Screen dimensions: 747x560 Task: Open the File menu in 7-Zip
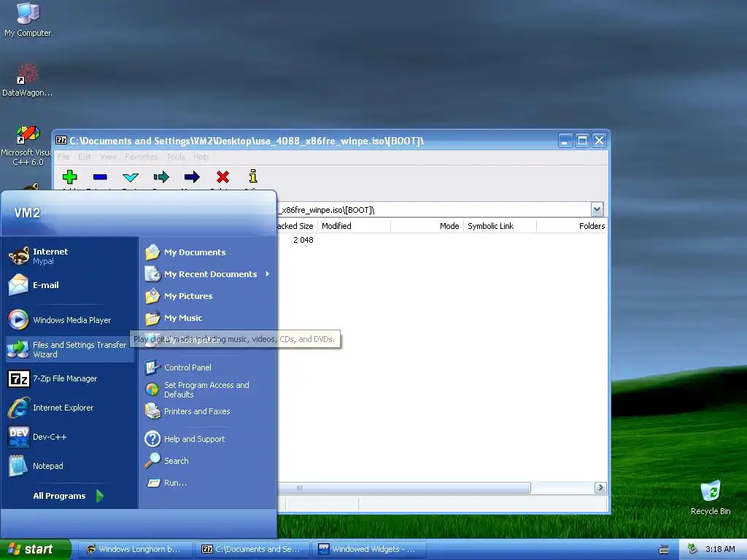tap(63, 157)
